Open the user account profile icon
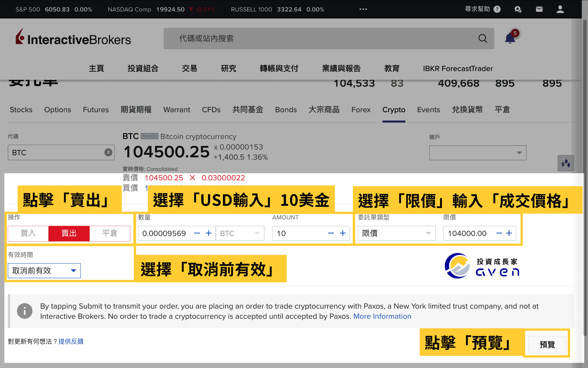 pos(560,9)
